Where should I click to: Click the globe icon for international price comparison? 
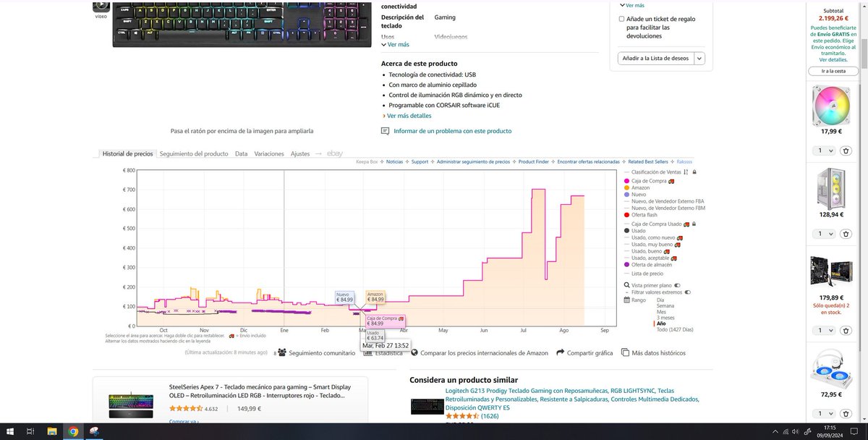point(414,352)
